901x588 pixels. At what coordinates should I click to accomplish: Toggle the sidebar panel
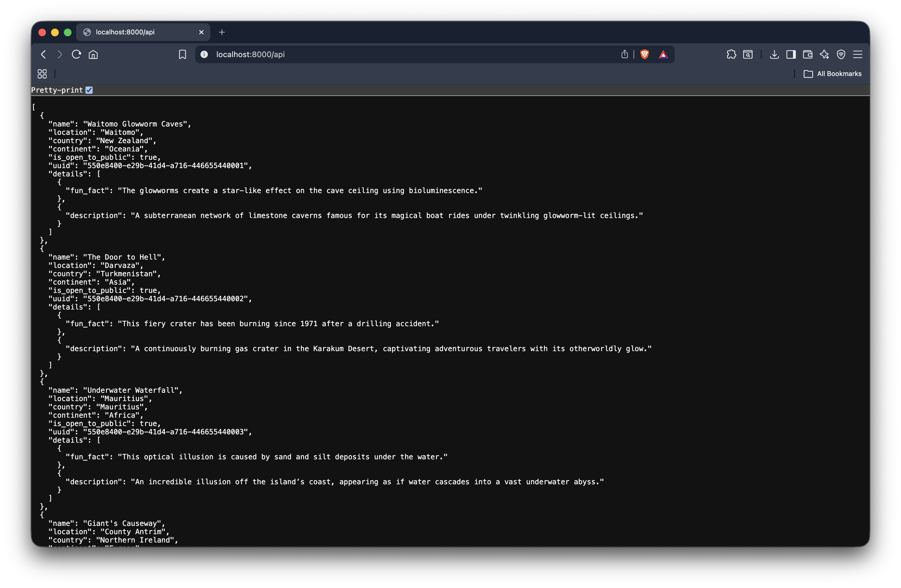point(791,55)
